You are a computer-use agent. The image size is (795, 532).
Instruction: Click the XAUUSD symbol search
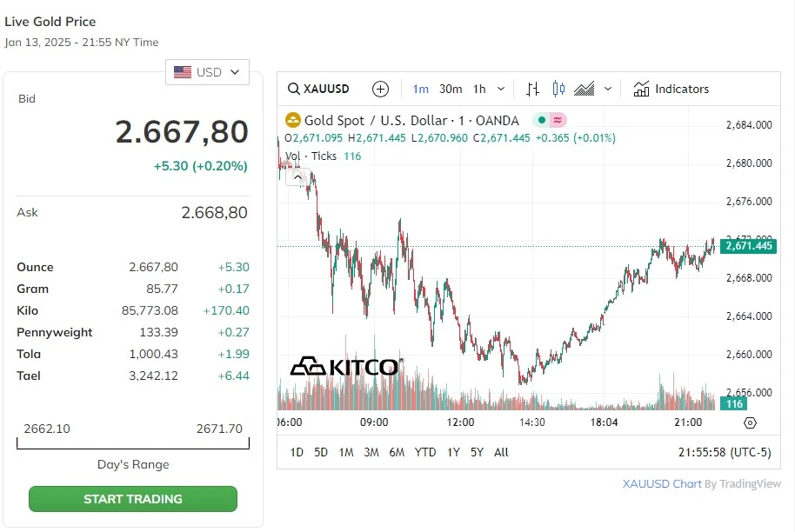[319, 89]
